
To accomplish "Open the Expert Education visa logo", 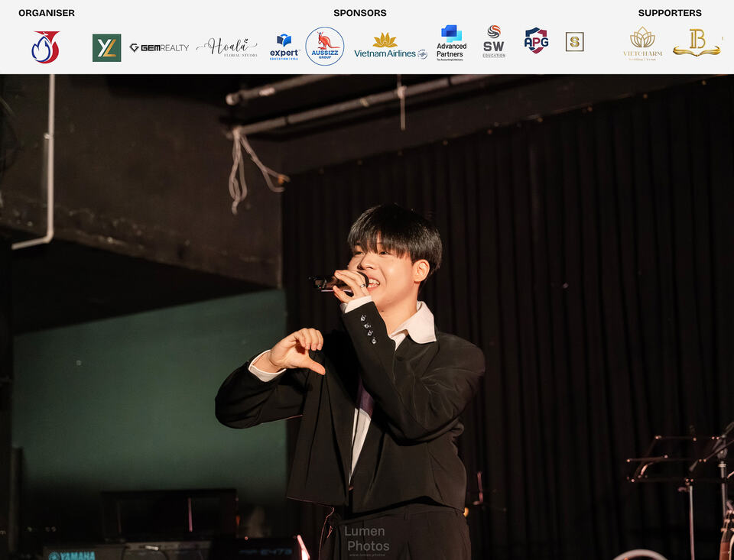I will click(x=284, y=47).
